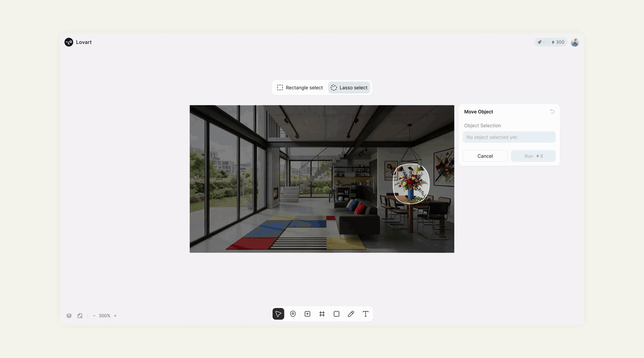Screen dimensions: 644x358
Task: Zoom in with the plus button
Action: click(x=115, y=316)
